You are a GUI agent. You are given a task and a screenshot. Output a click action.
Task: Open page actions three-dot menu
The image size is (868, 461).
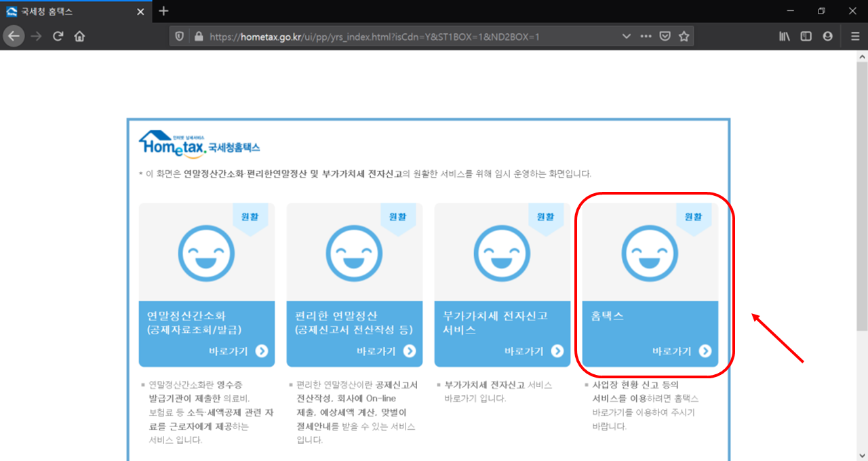pyautogui.click(x=646, y=36)
